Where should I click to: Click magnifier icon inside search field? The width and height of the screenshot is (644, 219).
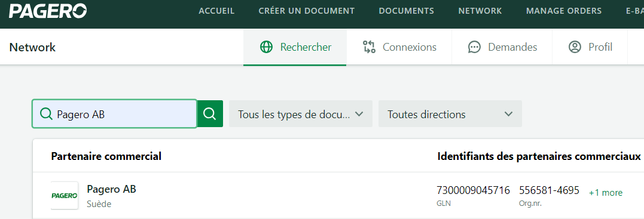[46, 113]
